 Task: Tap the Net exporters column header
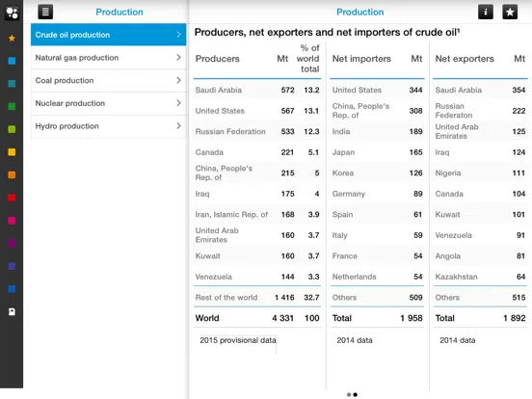coord(465,59)
